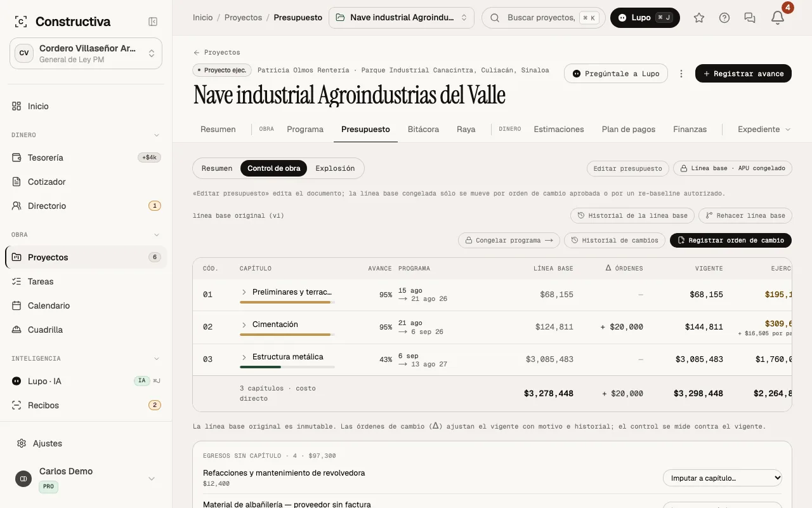Click Registrar orden de cambio

(x=731, y=240)
